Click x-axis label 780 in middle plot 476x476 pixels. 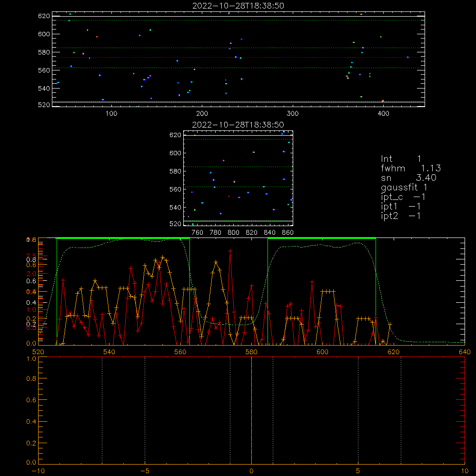[x=216, y=233]
